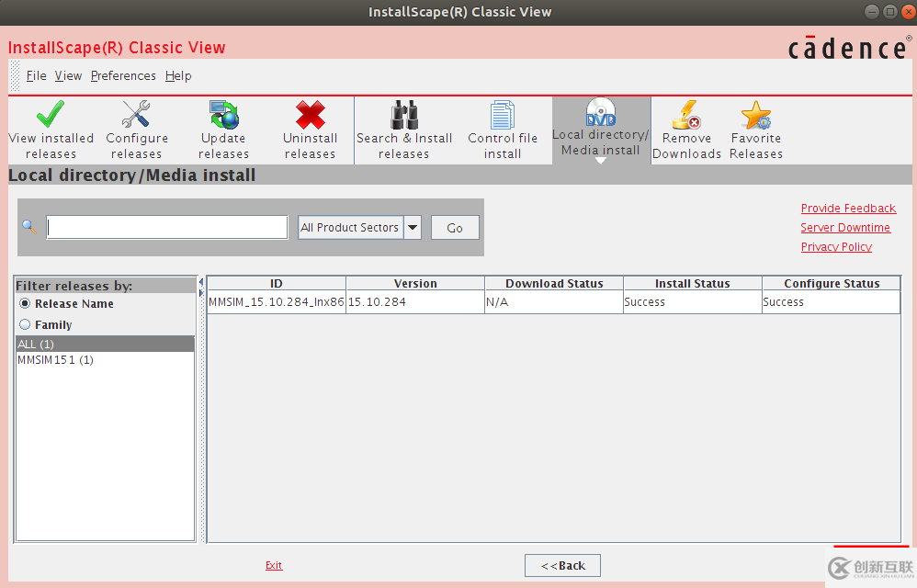Image resolution: width=917 pixels, height=588 pixels.
Task: Select Local directory/Media install
Action: (x=600, y=124)
